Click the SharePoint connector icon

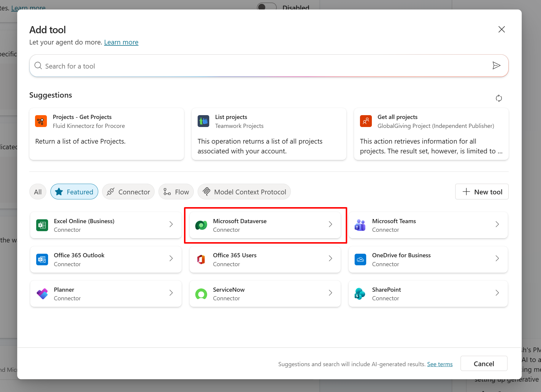[x=360, y=294]
